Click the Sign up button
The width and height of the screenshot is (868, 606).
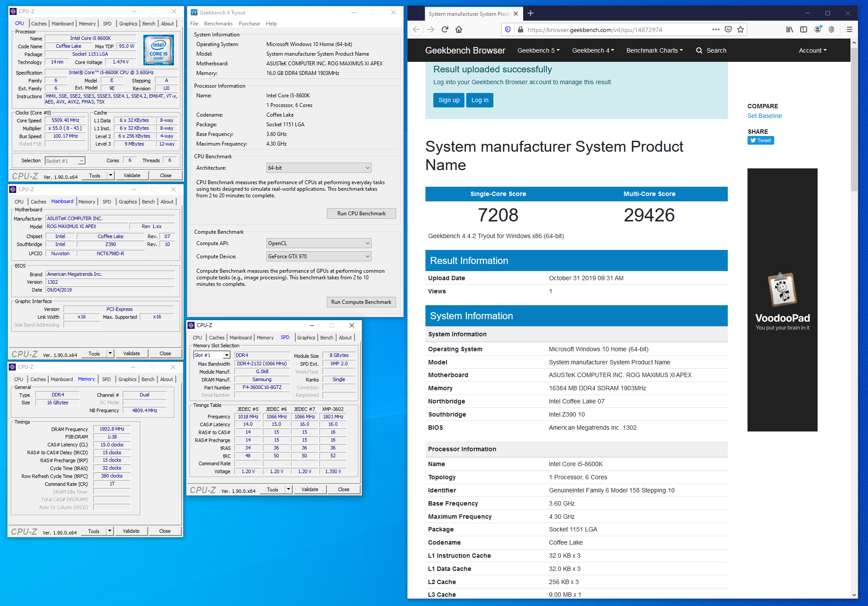click(x=449, y=100)
